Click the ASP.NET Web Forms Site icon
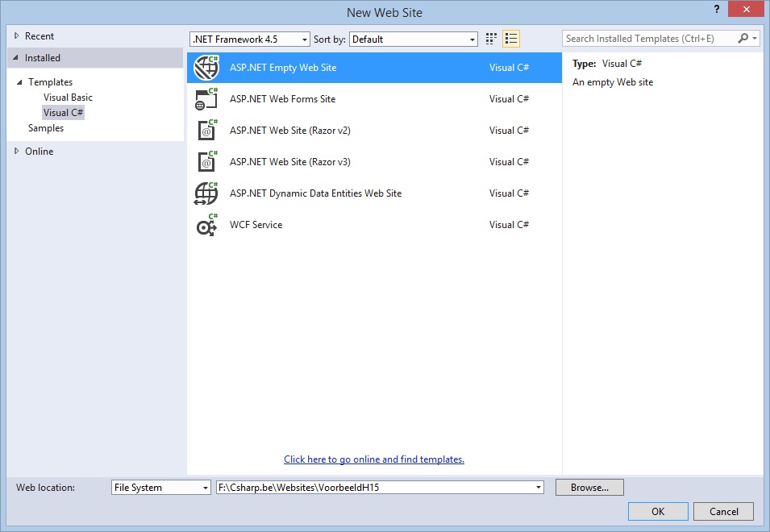Screen dimensions: 770x532 pos(206,99)
